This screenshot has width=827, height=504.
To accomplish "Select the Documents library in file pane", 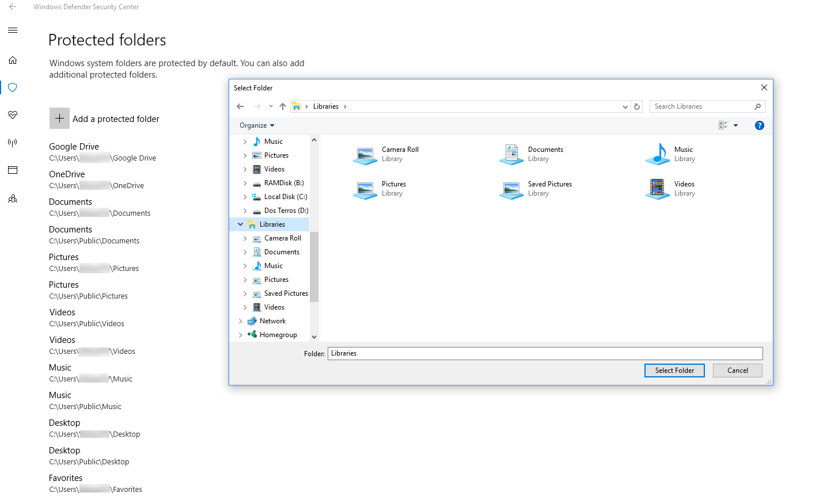I will (x=532, y=154).
